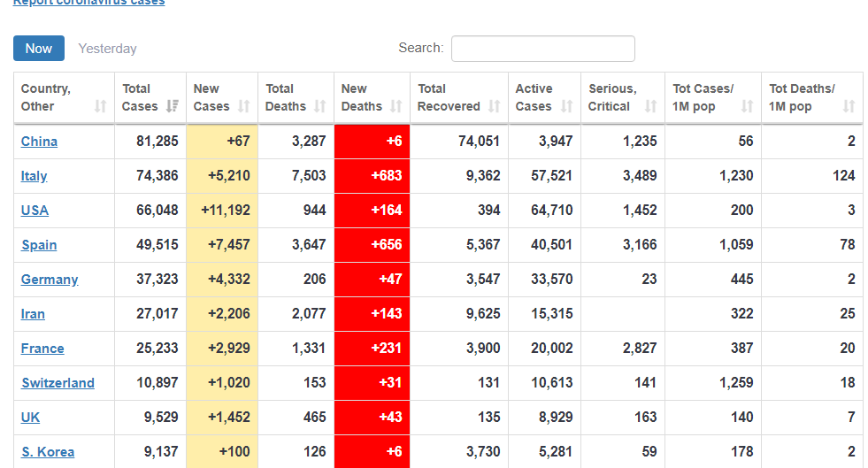Open the Germany country link

click(x=50, y=280)
